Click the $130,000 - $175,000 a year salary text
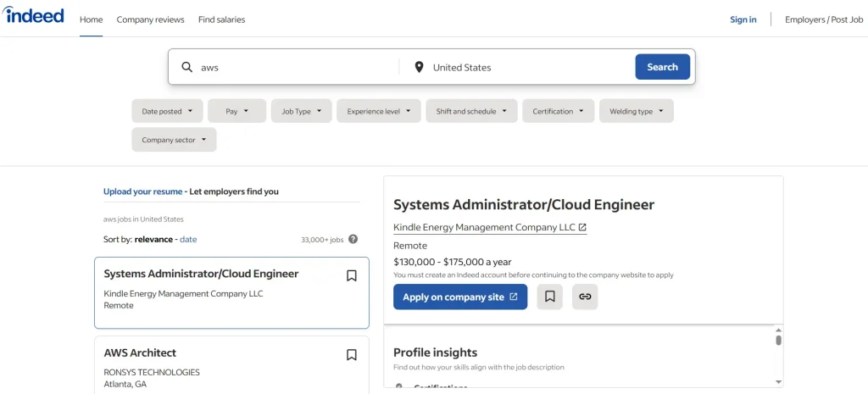This screenshot has height=394, width=868. pyautogui.click(x=453, y=262)
